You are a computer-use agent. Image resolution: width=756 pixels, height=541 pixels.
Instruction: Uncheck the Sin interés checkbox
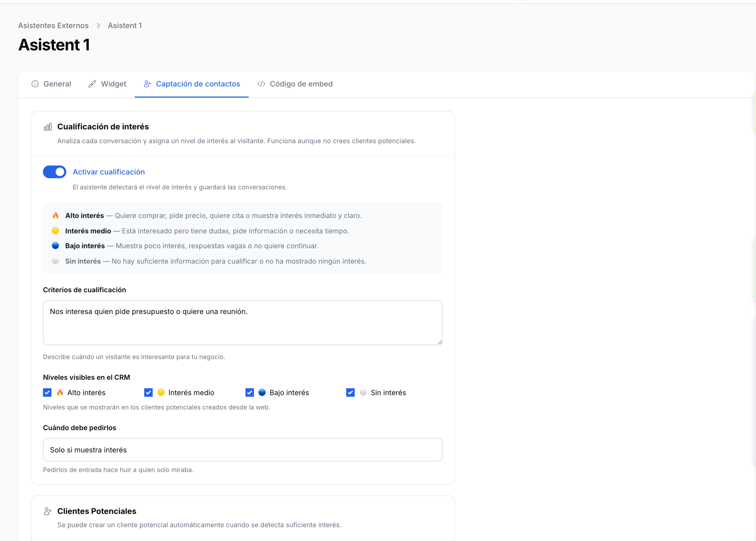351,392
